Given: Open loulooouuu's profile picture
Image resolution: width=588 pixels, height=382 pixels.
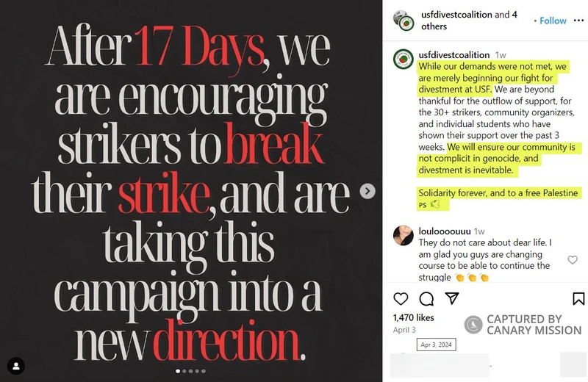Looking at the screenshot, I should pos(403,235).
